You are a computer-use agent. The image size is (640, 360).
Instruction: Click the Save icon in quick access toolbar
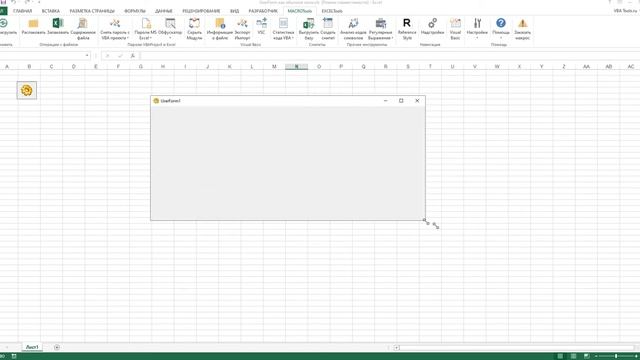[x=3, y=2]
